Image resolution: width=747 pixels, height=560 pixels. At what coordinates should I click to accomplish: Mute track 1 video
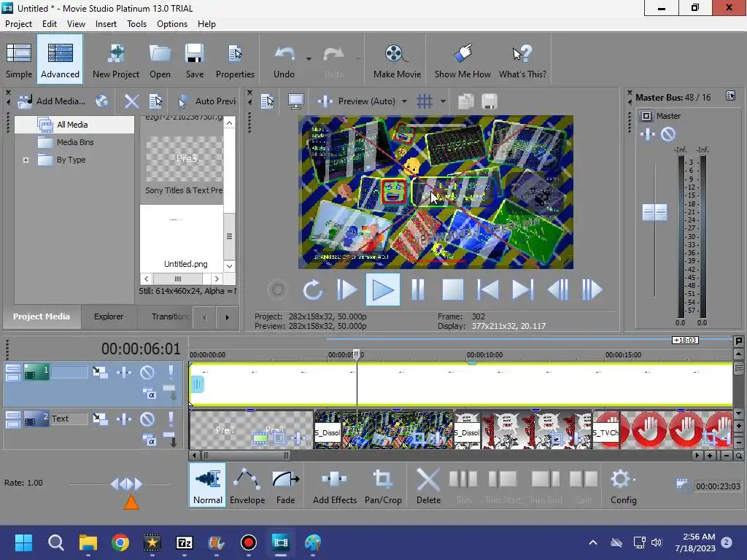point(147,373)
